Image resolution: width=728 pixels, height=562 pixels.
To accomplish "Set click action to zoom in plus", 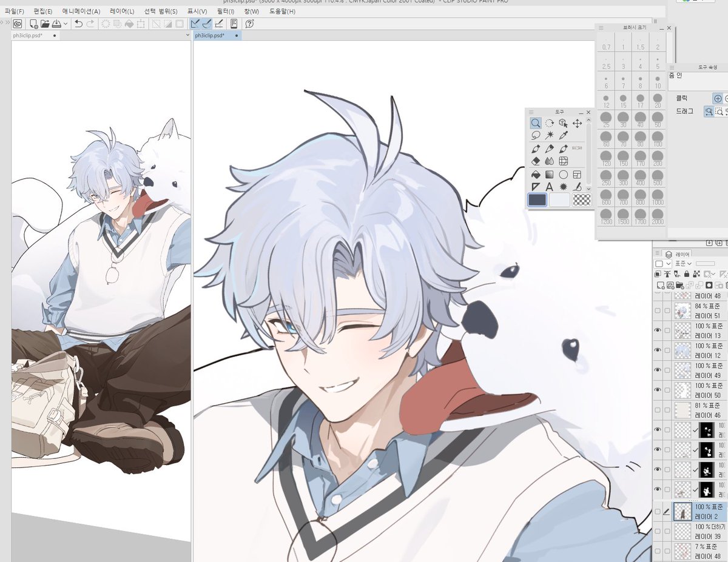I will click(718, 98).
